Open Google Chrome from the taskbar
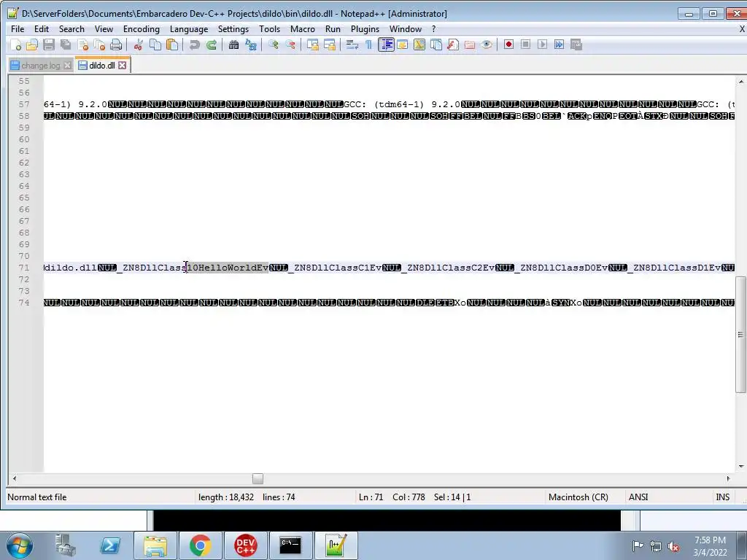This screenshot has height=560, width=747. pyautogui.click(x=200, y=545)
